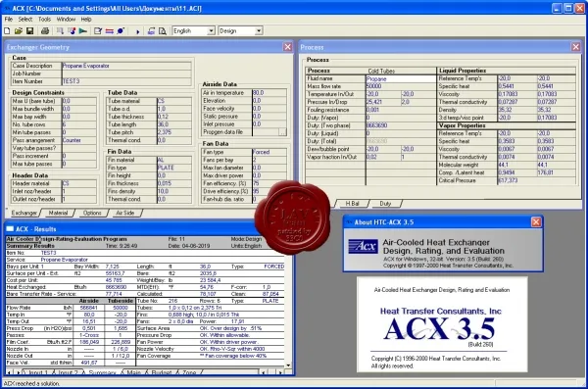Switch to the Air Side tab
The image size is (588, 389).
[124, 213]
